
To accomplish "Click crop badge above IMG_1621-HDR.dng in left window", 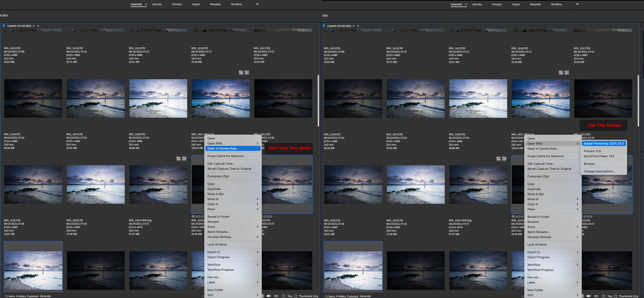I will click(241, 72).
